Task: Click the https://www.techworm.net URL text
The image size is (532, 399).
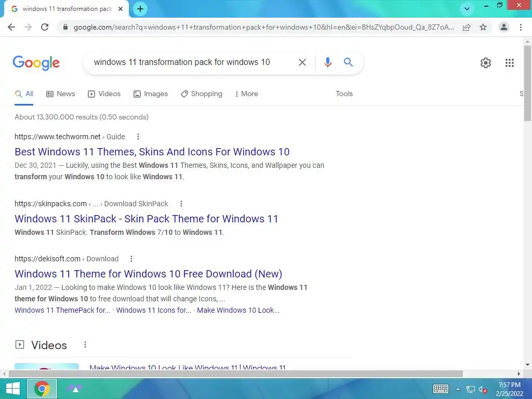Action: click(57, 137)
